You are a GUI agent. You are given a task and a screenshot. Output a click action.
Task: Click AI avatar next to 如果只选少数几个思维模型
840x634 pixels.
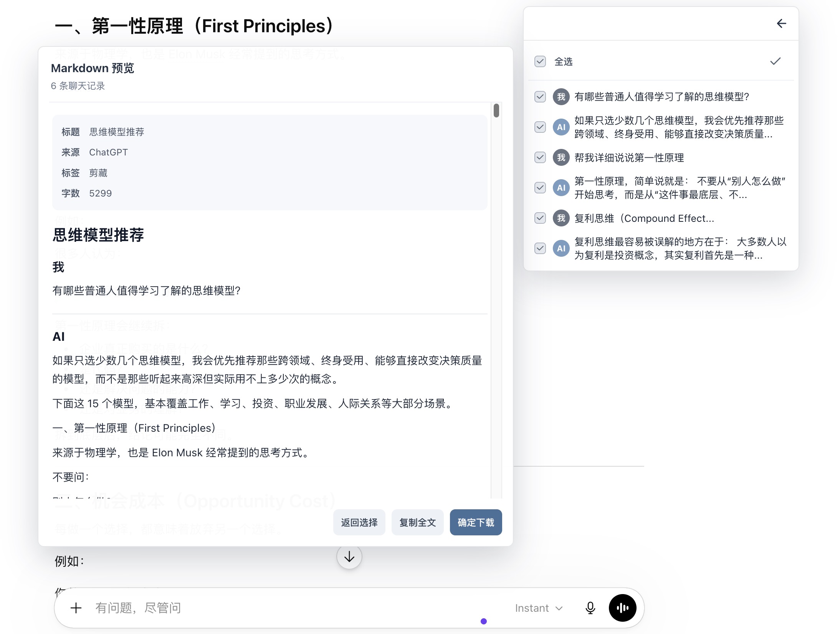(561, 127)
